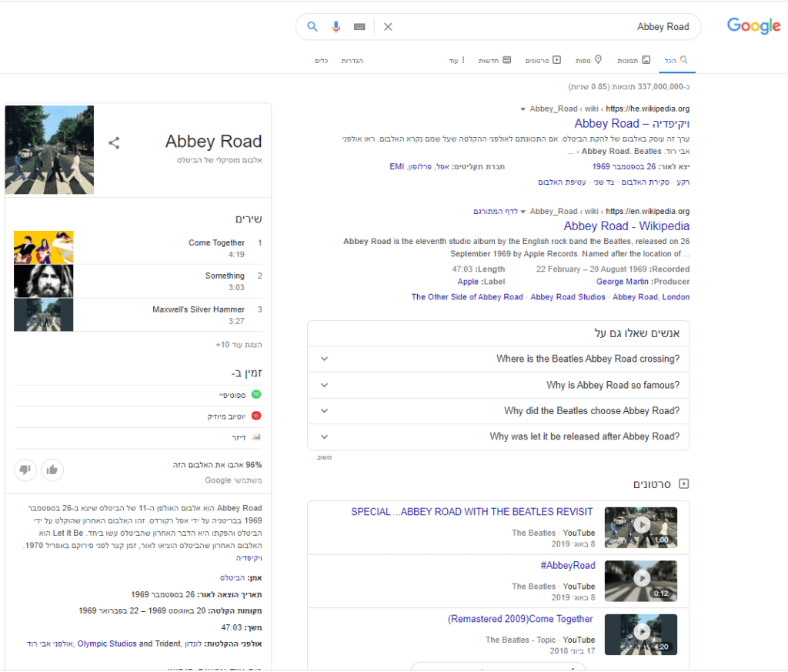Switch to the Videos (סרטונים) tab
The height and width of the screenshot is (672, 788).
543,60
